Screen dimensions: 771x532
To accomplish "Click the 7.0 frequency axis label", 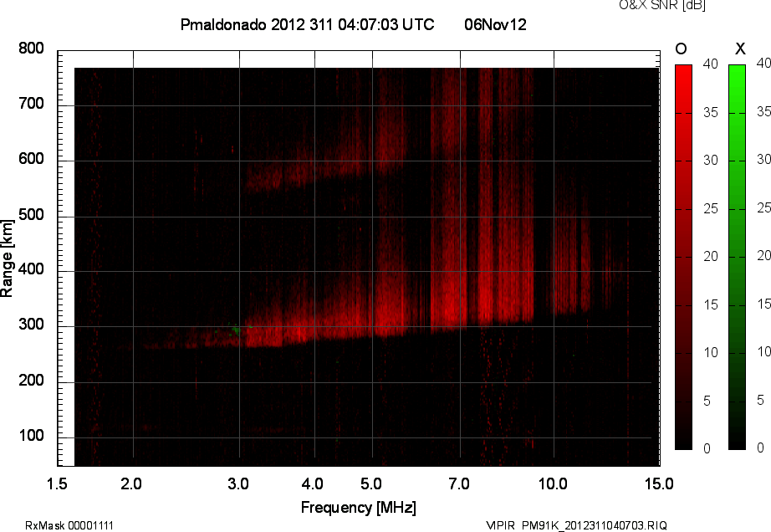I will click(x=459, y=484).
